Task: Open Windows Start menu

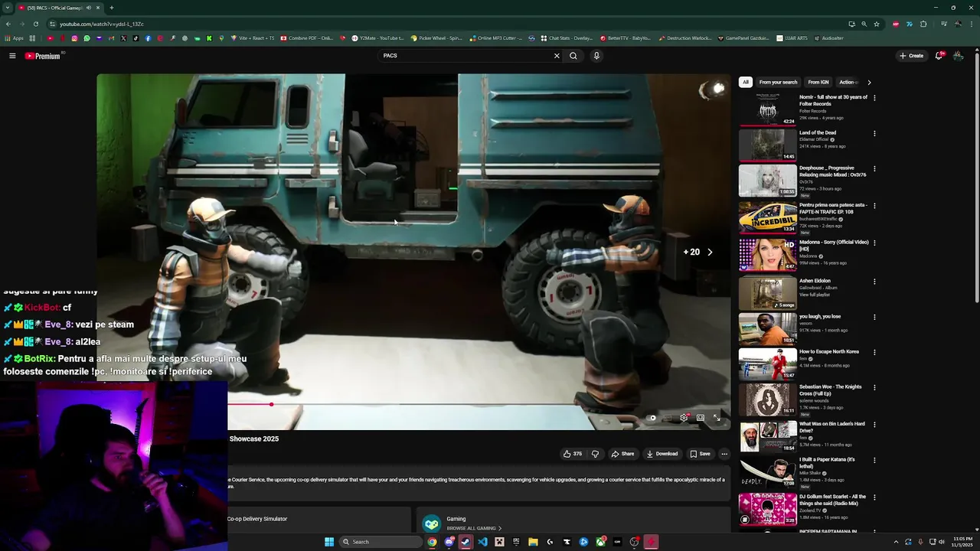Action: click(329, 542)
